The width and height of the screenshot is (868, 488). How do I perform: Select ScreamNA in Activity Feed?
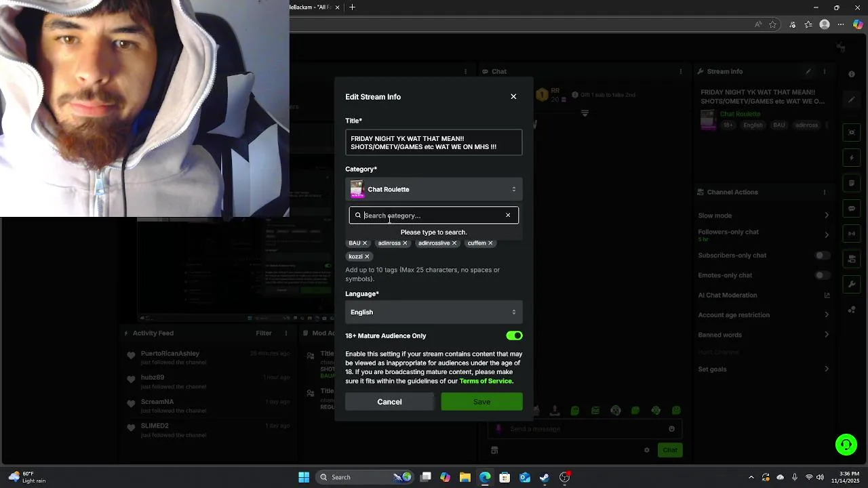click(x=157, y=402)
